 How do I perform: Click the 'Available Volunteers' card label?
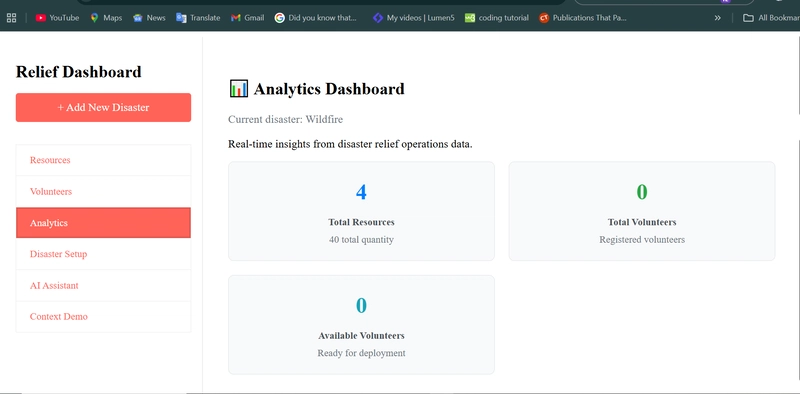(x=361, y=336)
